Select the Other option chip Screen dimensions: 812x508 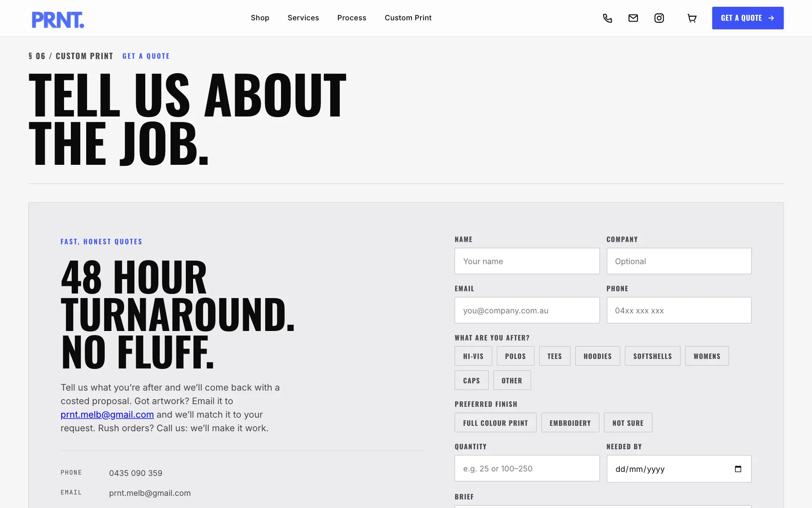point(512,380)
